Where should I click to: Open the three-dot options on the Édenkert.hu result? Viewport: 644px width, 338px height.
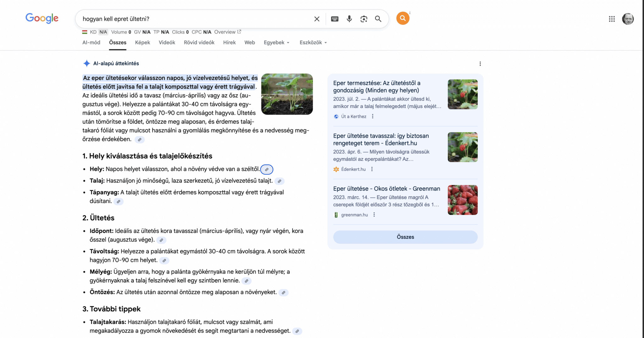[x=372, y=169]
